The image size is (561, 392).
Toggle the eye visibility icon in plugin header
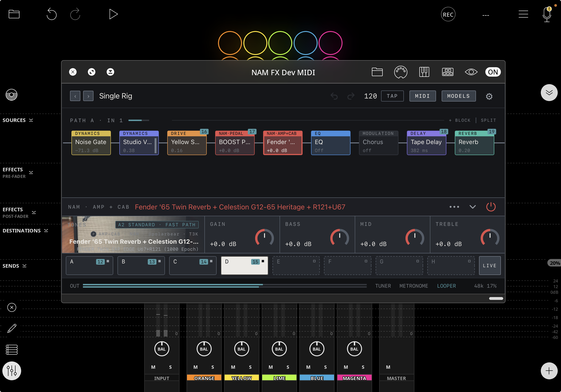coord(471,72)
